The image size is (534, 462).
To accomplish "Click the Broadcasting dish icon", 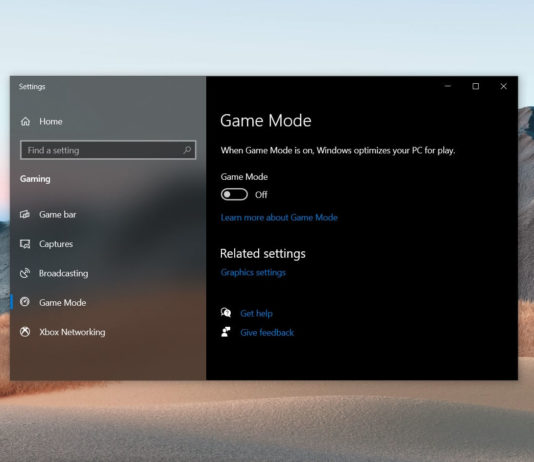I will click(25, 273).
